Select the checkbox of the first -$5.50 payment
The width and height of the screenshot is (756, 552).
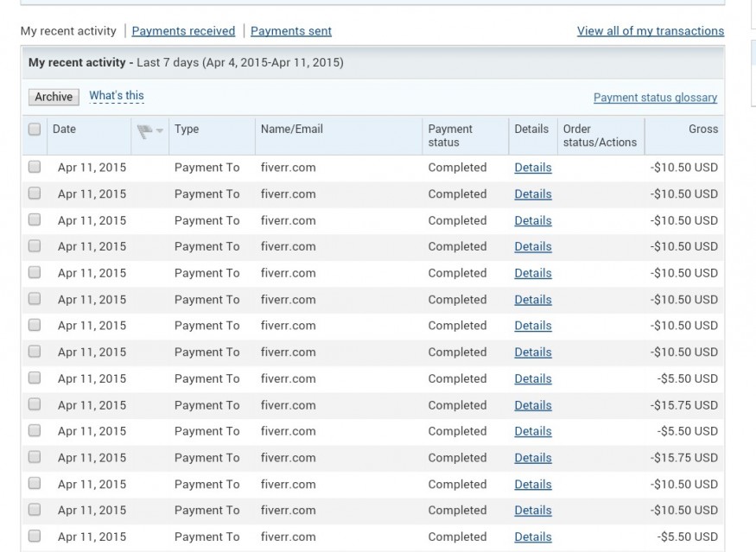point(35,378)
